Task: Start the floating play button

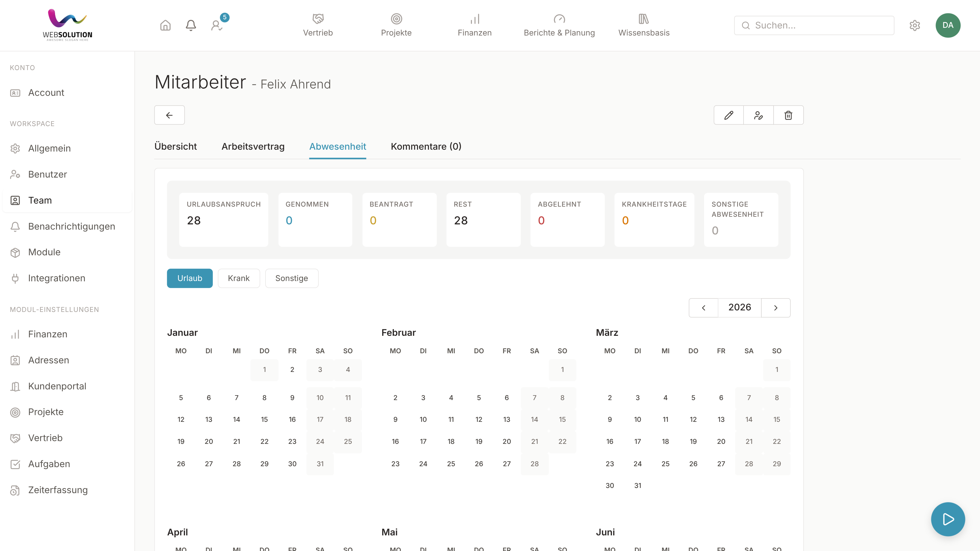Action: click(x=948, y=519)
